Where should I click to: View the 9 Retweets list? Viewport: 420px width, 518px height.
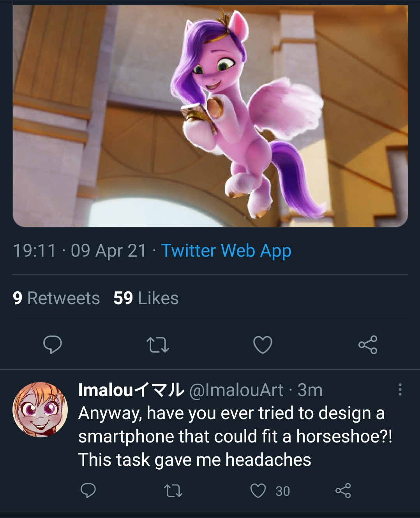pyautogui.click(x=56, y=298)
